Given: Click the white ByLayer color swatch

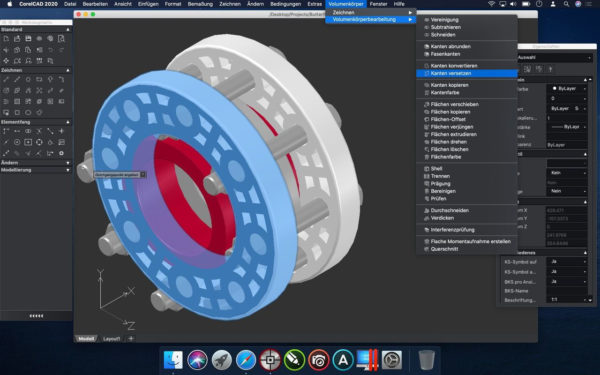Looking at the screenshot, I should tap(554, 88).
